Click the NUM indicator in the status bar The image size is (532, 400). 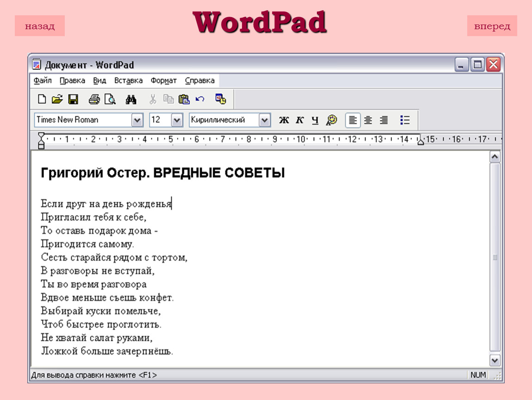click(x=478, y=375)
